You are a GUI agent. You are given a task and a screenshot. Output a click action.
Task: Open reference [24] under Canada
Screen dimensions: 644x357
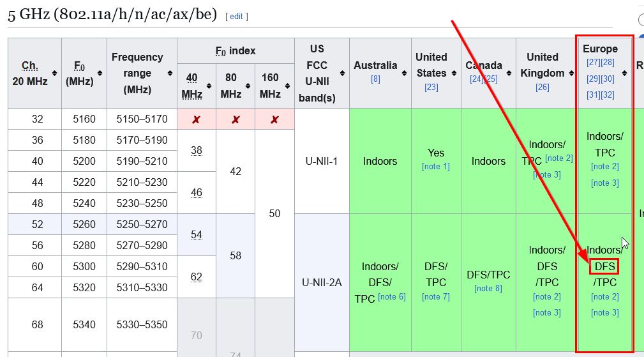tap(476, 79)
